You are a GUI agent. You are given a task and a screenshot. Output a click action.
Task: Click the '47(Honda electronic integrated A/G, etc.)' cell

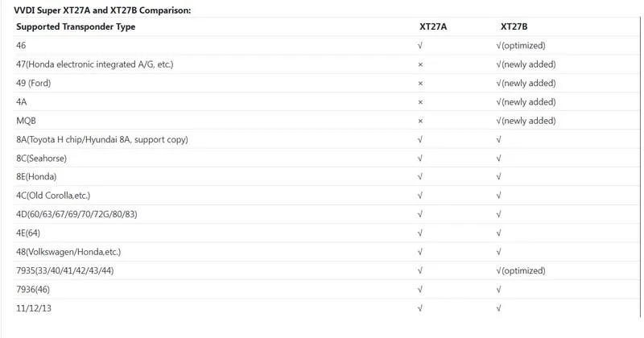click(x=94, y=64)
